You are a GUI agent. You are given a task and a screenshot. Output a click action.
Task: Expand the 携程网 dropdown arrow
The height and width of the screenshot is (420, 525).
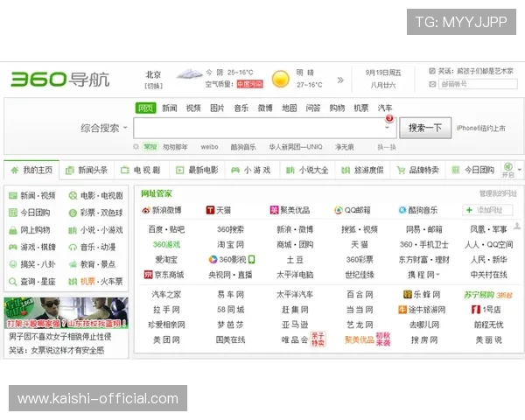point(437,275)
